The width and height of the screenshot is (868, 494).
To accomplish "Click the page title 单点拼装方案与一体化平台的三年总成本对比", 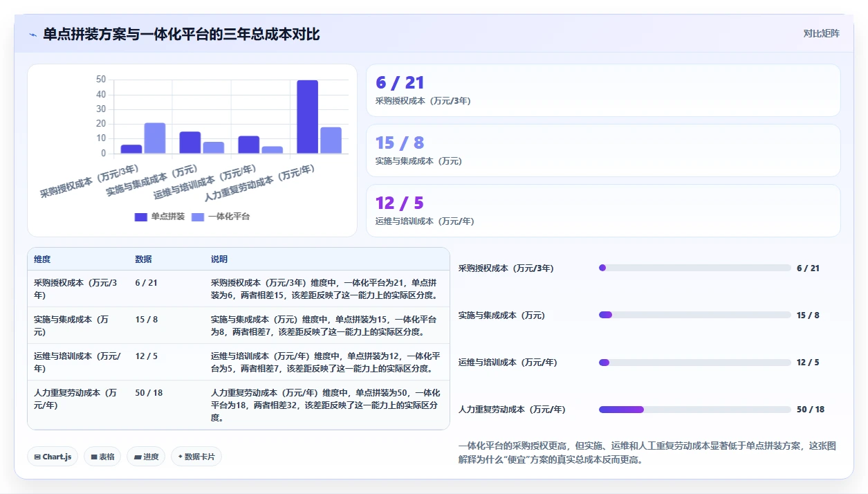I will pos(181,34).
